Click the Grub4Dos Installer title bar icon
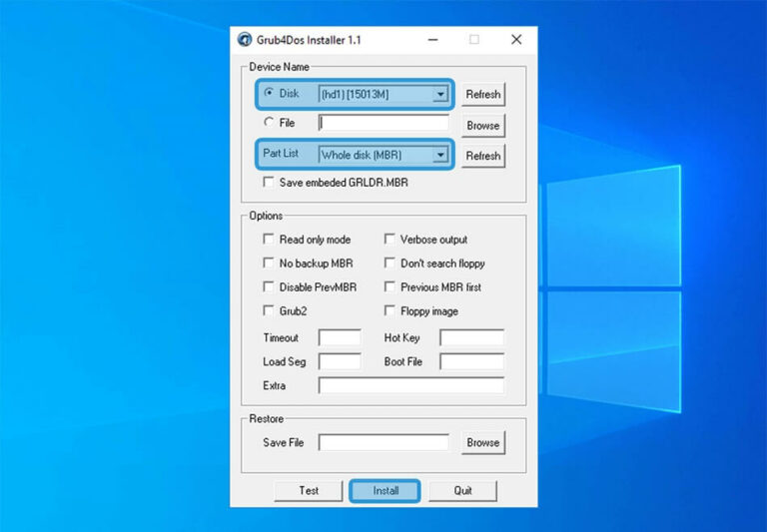The height and width of the screenshot is (532, 767). pyautogui.click(x=244, y=40)
